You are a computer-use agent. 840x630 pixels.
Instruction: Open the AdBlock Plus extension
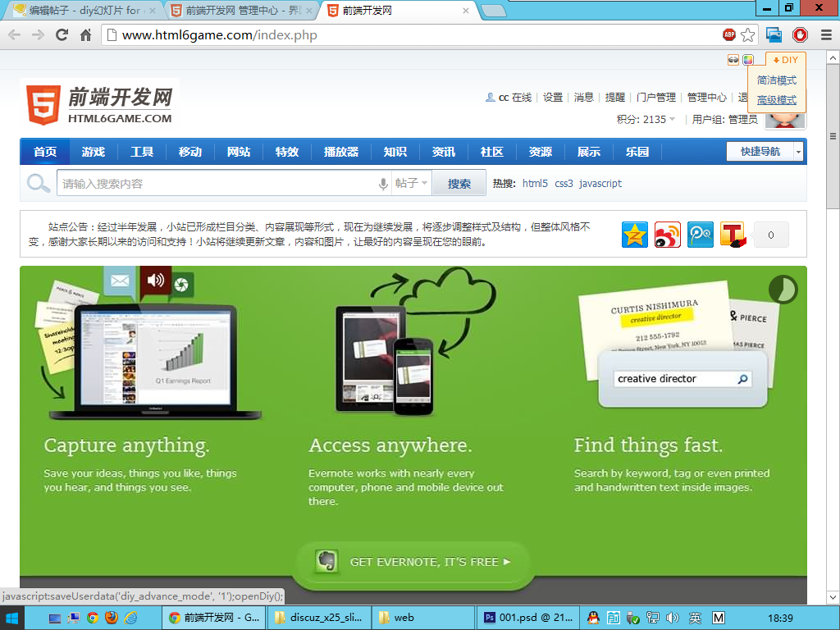tap(729, 34)
